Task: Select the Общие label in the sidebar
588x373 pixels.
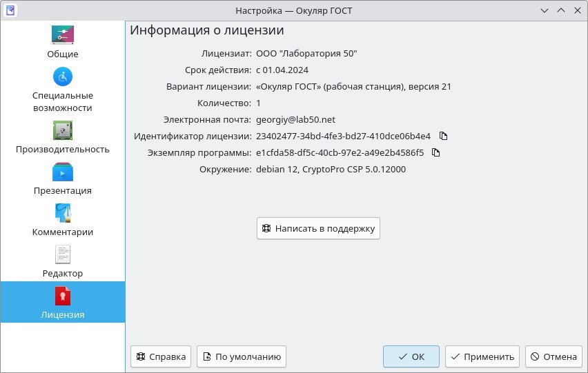Action: [x=63, y=54]
